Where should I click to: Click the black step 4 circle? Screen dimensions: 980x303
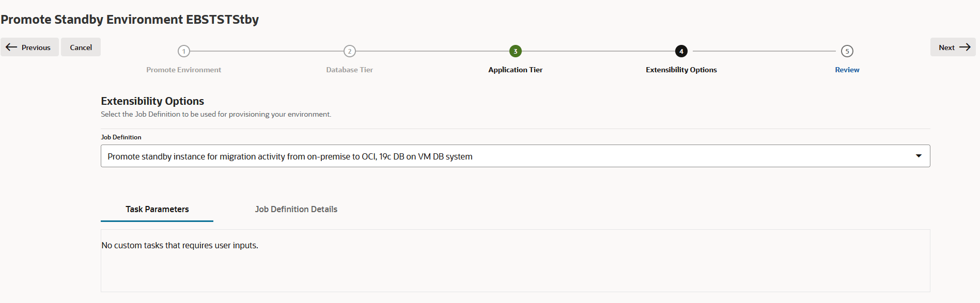(x=681, y=51)
